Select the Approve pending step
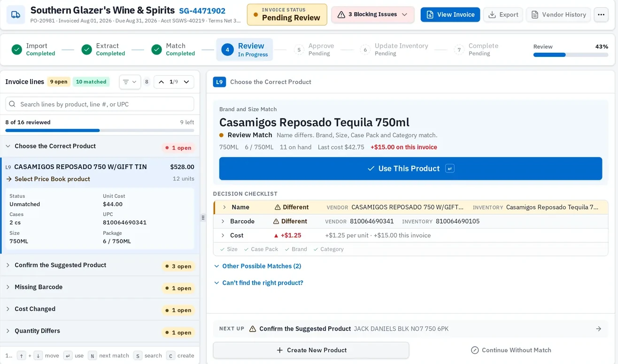Image resolution: width=618 pixels, height=364 pixels. (314, 49)
